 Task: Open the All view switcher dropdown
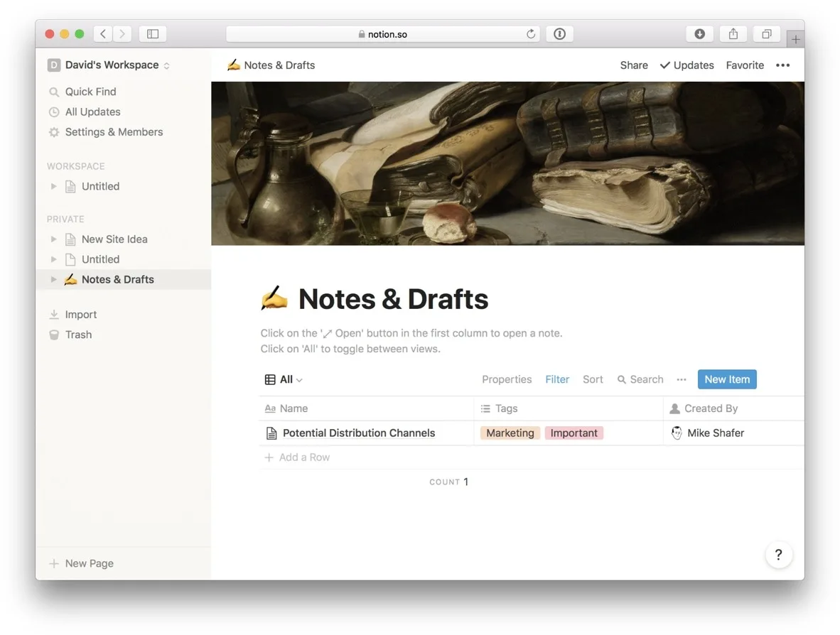click(284, 379)
